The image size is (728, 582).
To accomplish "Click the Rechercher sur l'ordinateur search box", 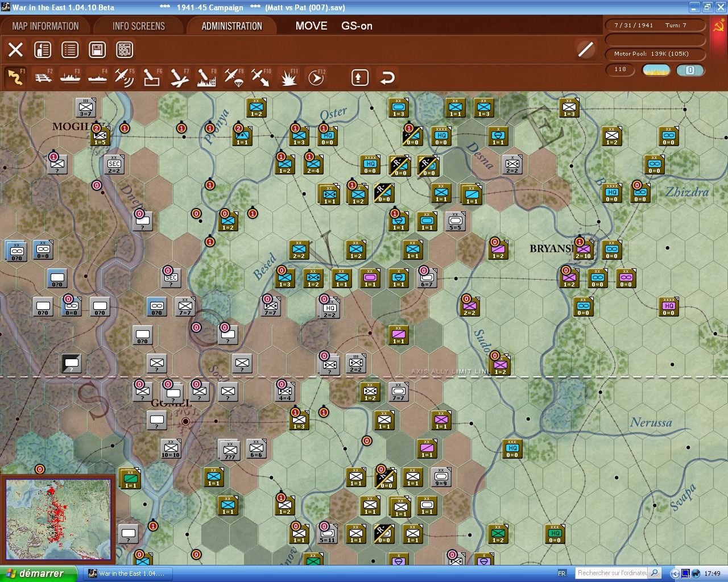I will coord(612,573).
